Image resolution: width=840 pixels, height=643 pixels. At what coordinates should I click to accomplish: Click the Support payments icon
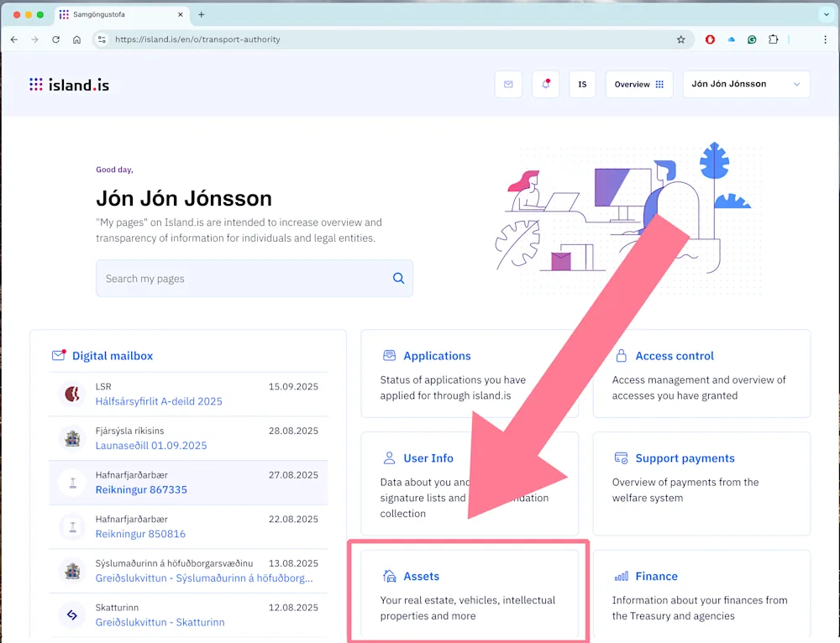(x=622, y=458)
